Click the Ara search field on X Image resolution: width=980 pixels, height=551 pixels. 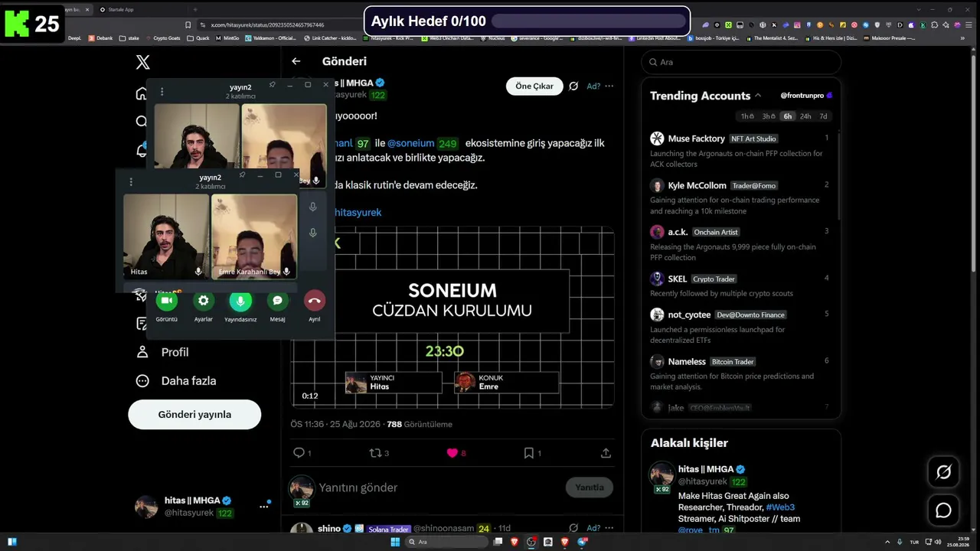pos(741,62)
